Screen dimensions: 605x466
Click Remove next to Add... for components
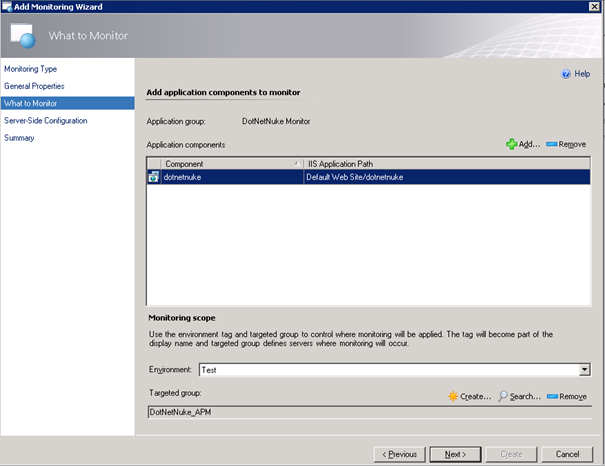[x=572, y=144]
